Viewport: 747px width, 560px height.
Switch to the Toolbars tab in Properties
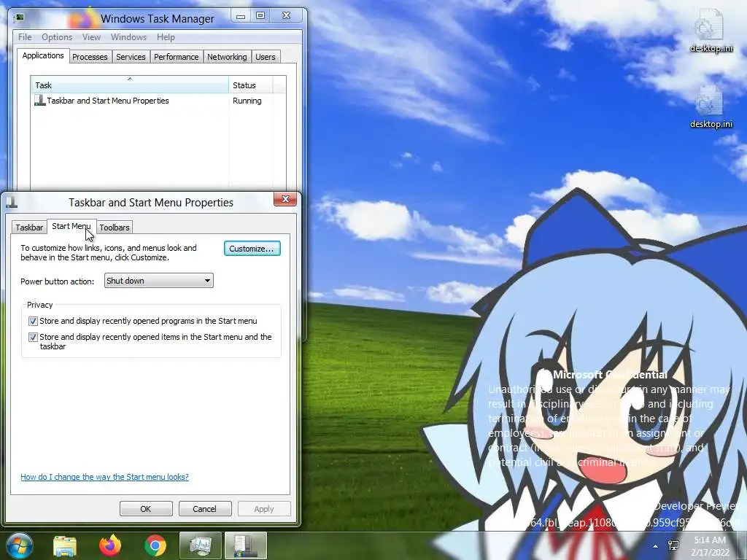tap(115, 227)
